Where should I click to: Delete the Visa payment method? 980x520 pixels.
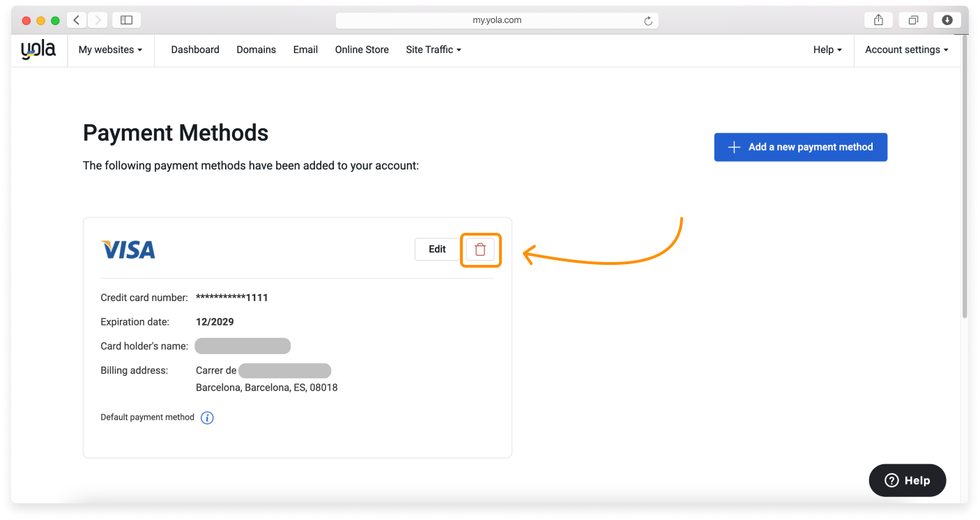[480, 249]
